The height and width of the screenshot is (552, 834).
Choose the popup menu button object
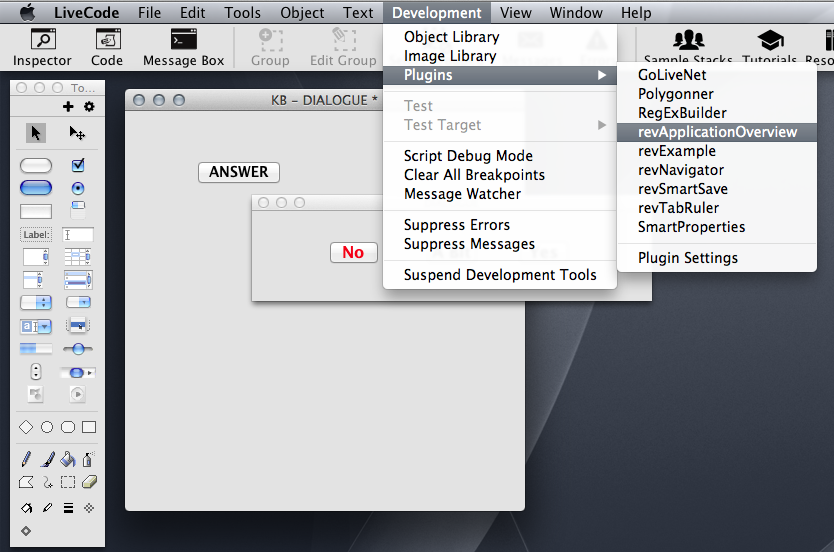(78, 325)
